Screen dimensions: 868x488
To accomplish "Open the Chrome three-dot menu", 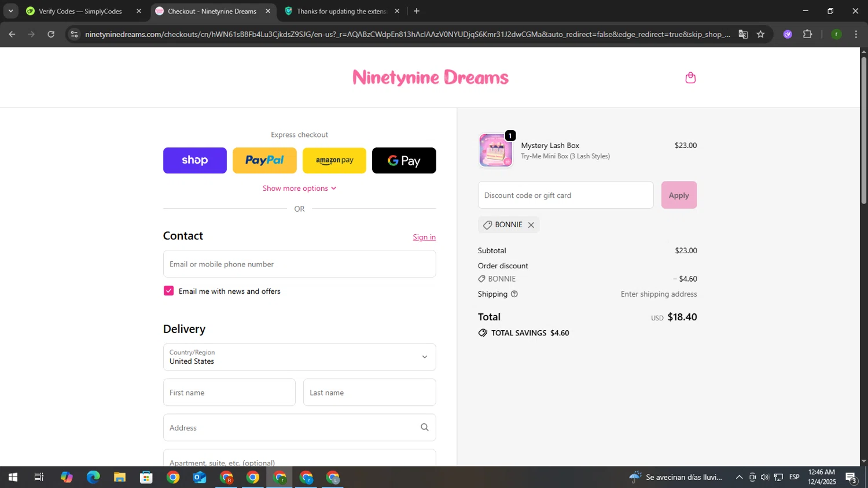I will click(856, 34).
